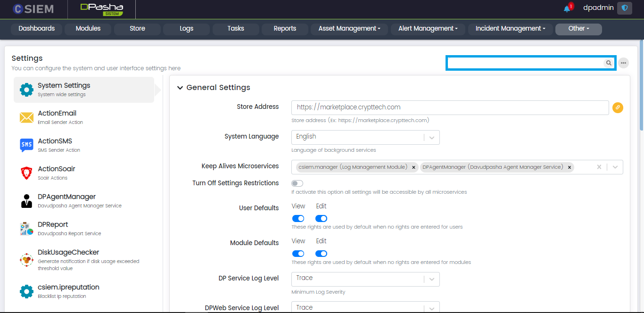Image resolution: width=644 pixels, height=313 pixels.
Task: Open DPReport from the settings sidebar
Action: (x=53, y=225)
